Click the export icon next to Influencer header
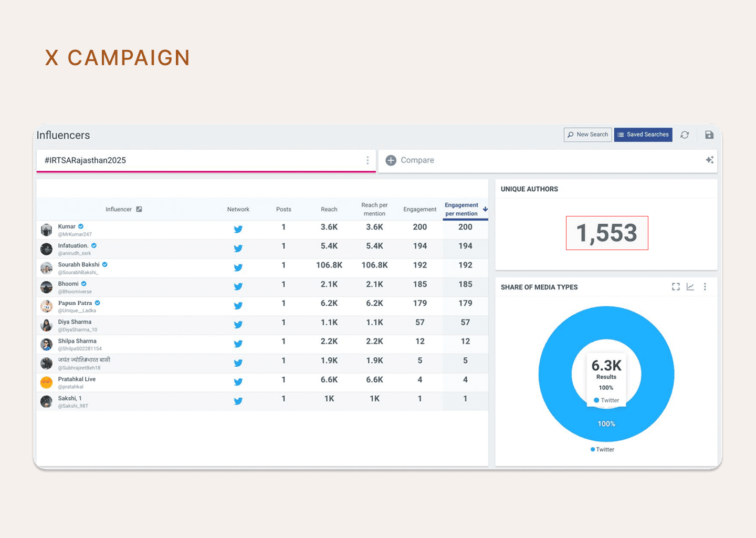The width and height of the screenshot is (756, 538). click(x=139, y=209)
